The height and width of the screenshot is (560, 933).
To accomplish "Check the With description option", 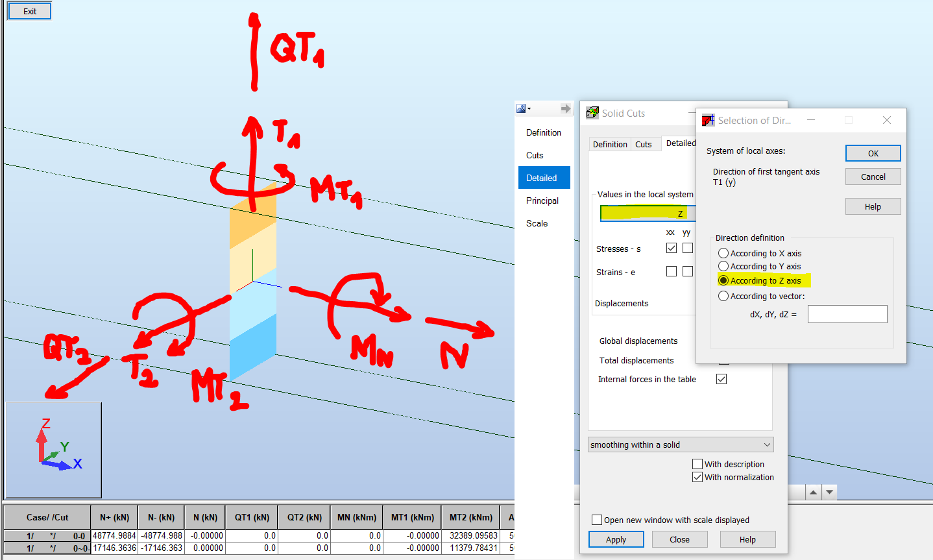I will pyautogui.click(x=697, y=463).
